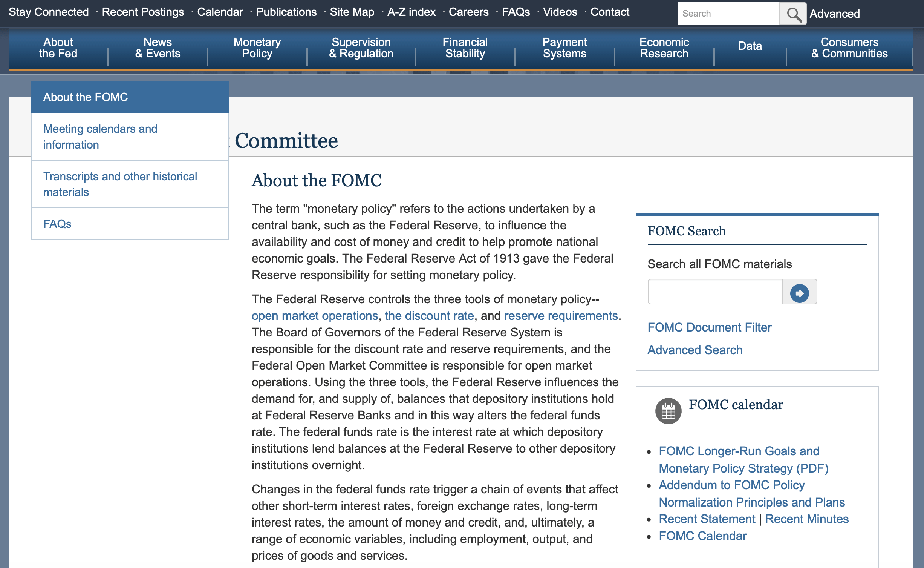Click the magnifying glass search icon
This screenshot has width=924, height=568.
793,14
